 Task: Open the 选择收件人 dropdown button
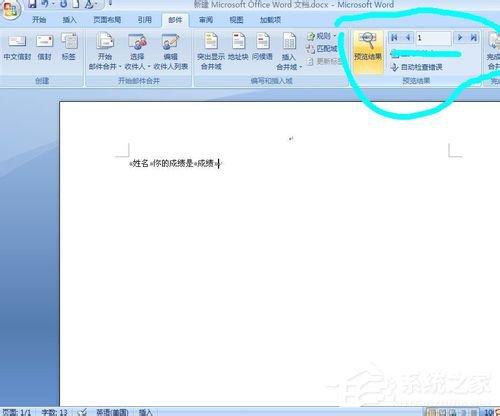tap(137, 52)
